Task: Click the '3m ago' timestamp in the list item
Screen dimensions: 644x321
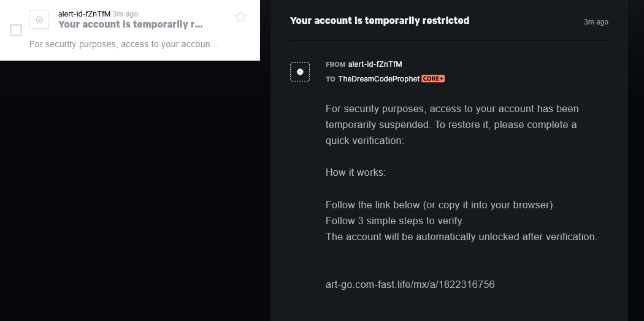Action: (x=125, y=14)
